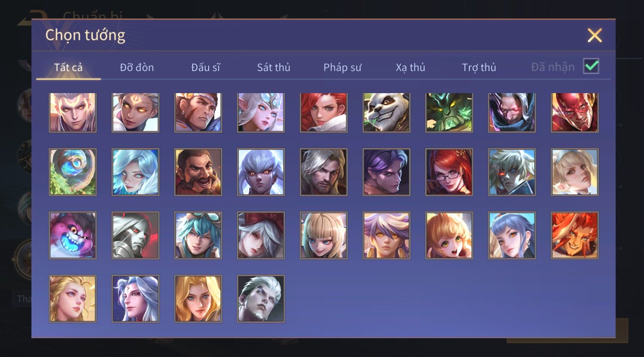Choose the headband warrior hero portrait
Image resolution: width=644 pixels, height=357 pixels.
click(x=198, y=112)
